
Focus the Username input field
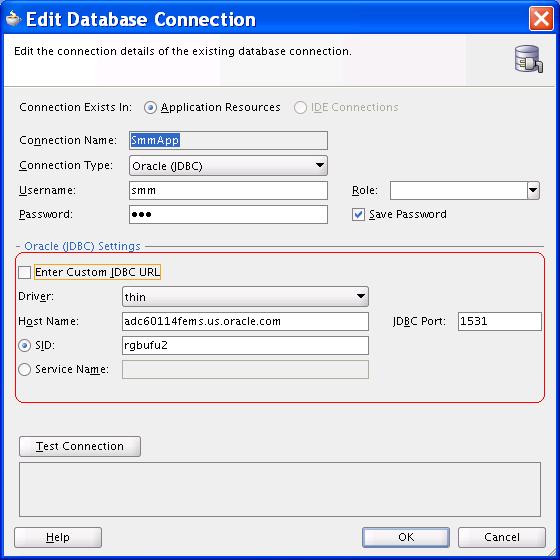tap(228, 190)
